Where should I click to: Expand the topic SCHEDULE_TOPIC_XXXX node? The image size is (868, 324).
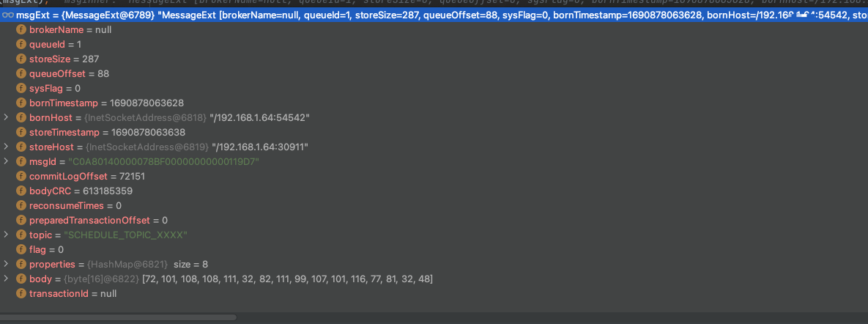[6, 235]
